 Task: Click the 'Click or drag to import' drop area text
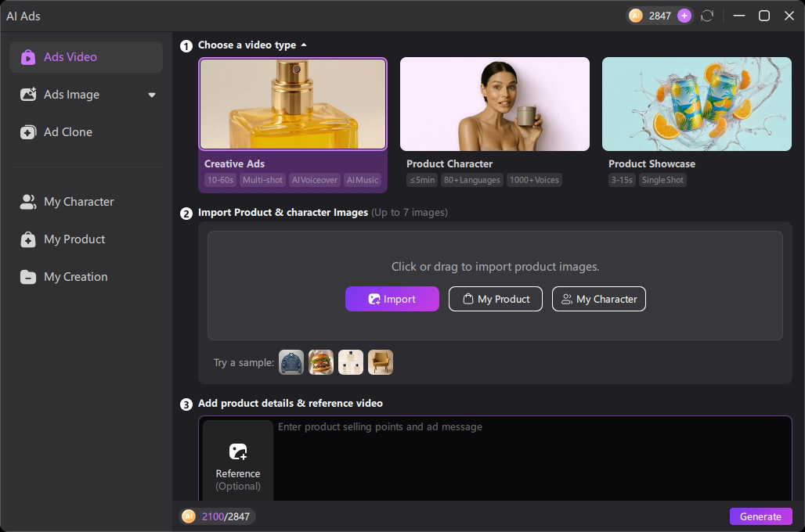click(x=496, y=267)
